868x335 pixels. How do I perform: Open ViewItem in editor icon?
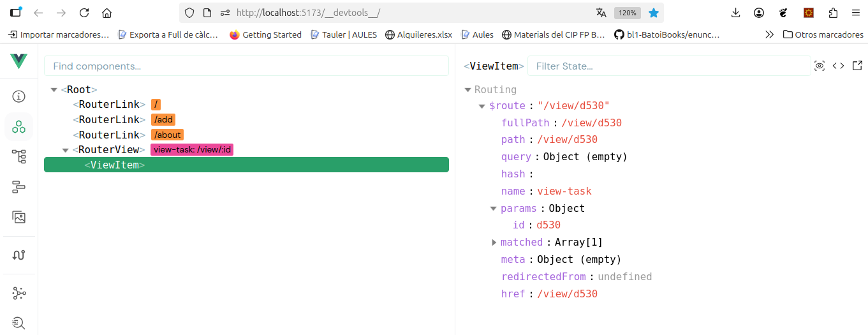[x=857, y=66]
